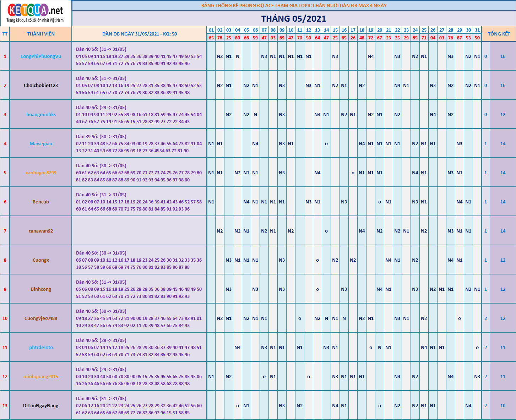Click the KETQUA.net logo
Screen dimensions: 516x420
coord(36,13)
